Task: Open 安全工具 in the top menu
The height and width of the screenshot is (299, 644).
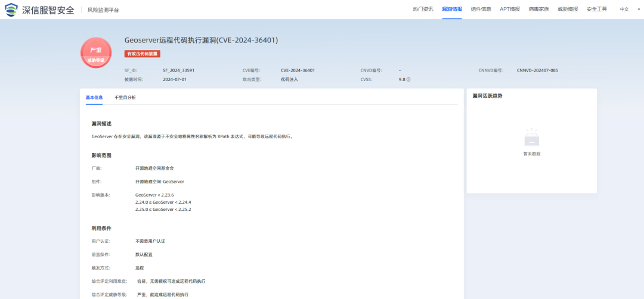Action: click(x=597, y=9)
